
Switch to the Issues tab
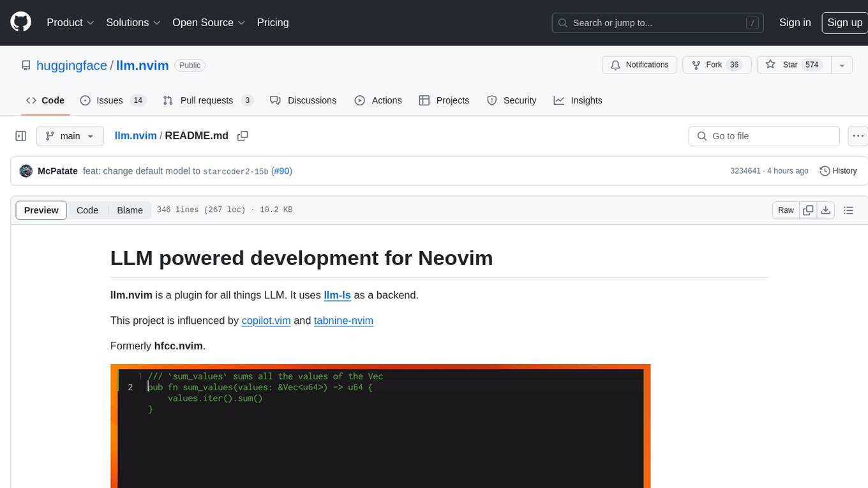point(113,100)
